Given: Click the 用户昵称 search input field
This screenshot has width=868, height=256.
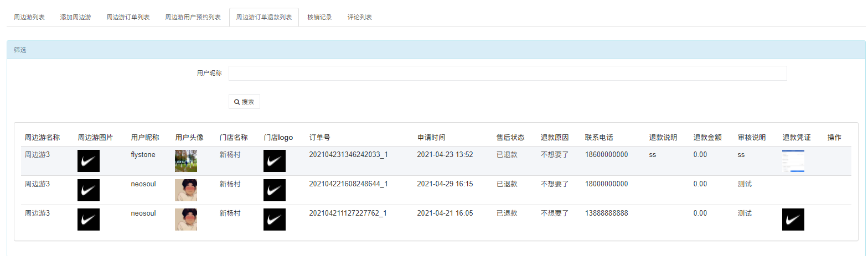Looking at the screenshot, I should [x=508, y=73].
